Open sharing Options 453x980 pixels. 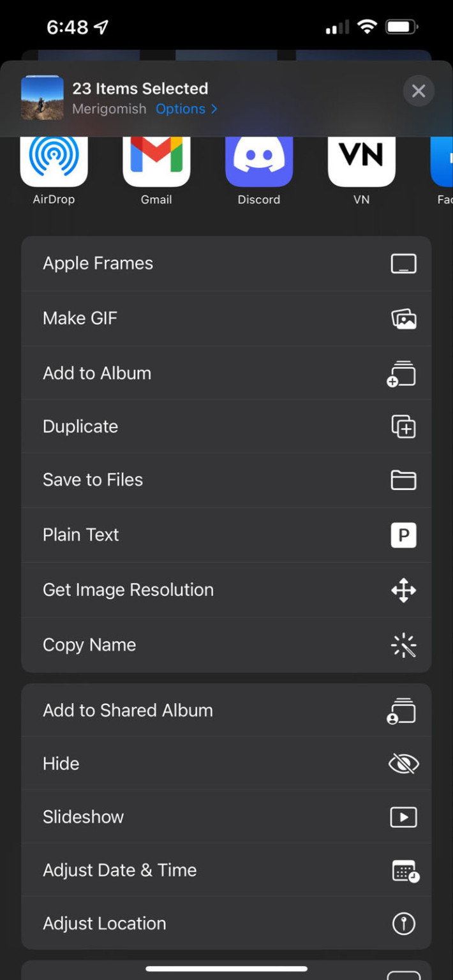click(x=181, y=108)
